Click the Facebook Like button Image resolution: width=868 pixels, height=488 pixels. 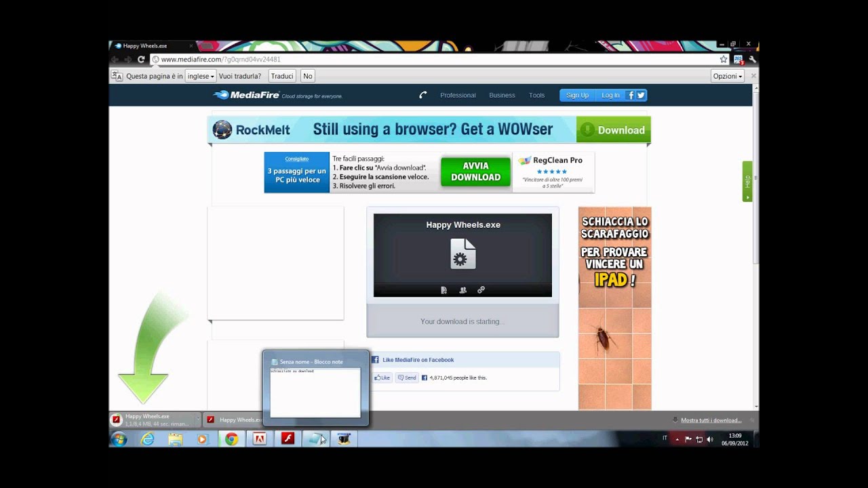(382, 378)
